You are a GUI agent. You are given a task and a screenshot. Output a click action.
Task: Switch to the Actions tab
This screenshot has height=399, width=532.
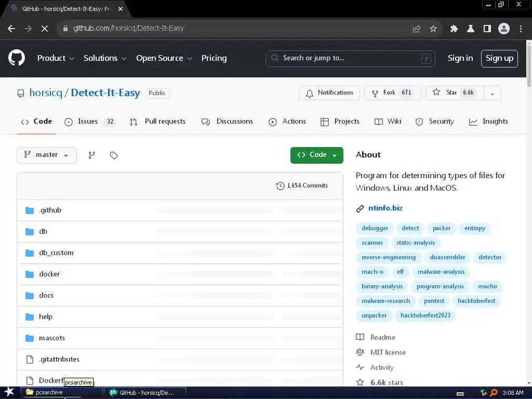coord(287,122)
